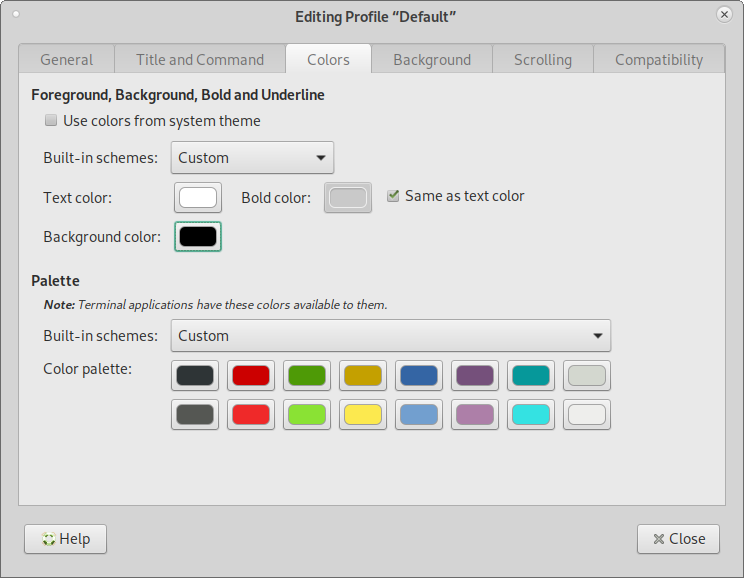Open the Scrolling tab

543,59
